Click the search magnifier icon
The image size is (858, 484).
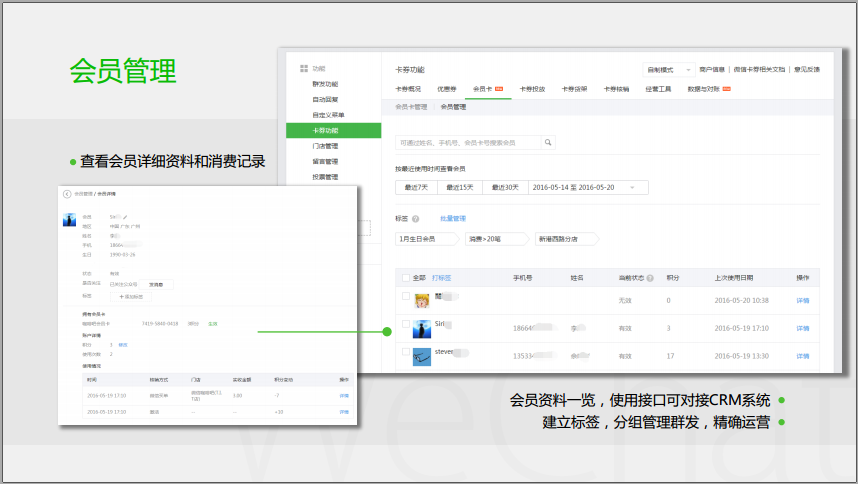click(548, 143)
